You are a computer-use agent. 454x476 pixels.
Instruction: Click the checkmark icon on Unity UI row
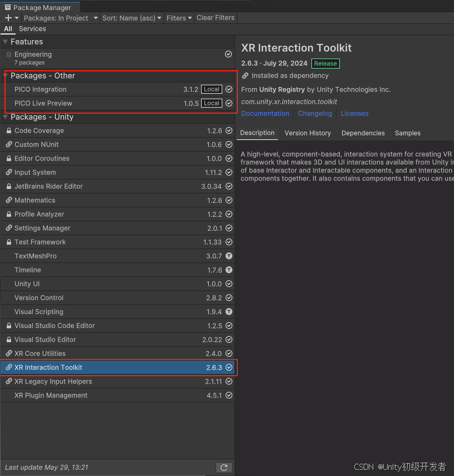coord(229,284)
